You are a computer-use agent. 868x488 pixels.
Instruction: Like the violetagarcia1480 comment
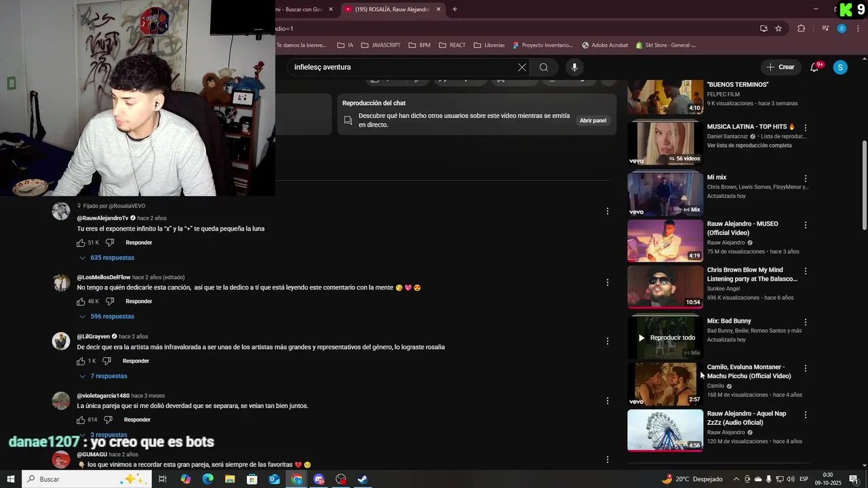[x=81, y=420]
